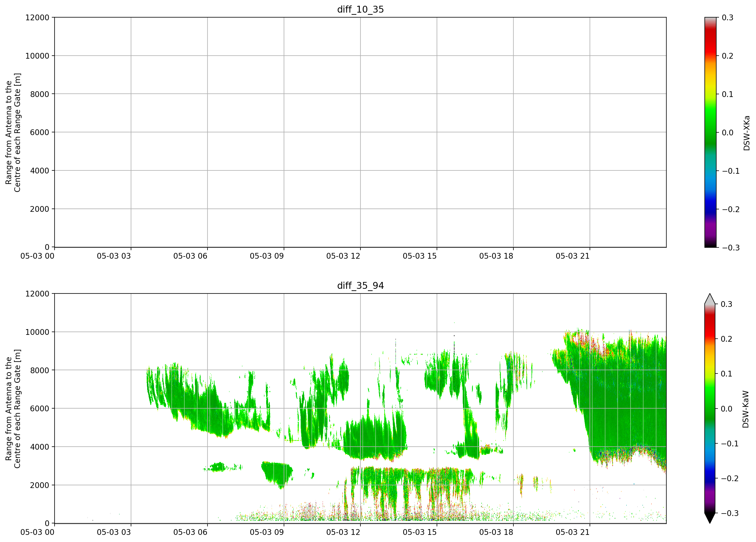
Task: Click the 12000 y-tick in diff_35_94 plot
Action: pos(37,293)
